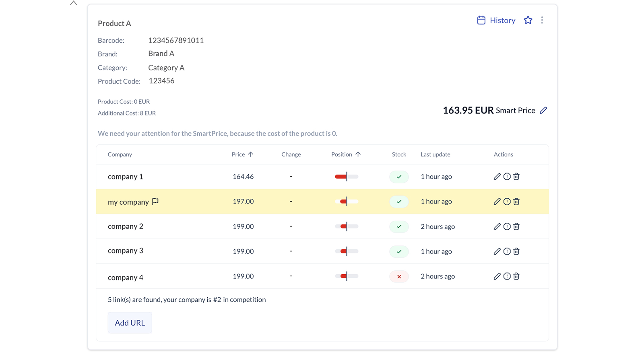
Task: Star Product A as favorite
Action: click(x=528, y=20)
